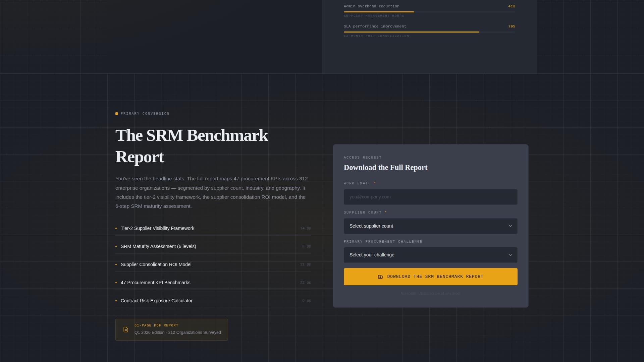Click Q1 2026 Edition surveyed text
Screen dimensions: 644x362
[x=178, y=333]
